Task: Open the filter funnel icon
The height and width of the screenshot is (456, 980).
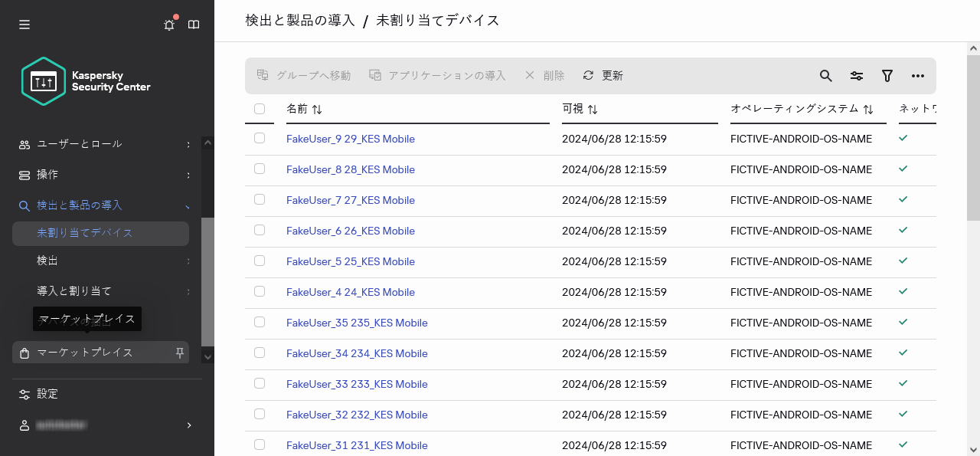Action: coord(887,76)
